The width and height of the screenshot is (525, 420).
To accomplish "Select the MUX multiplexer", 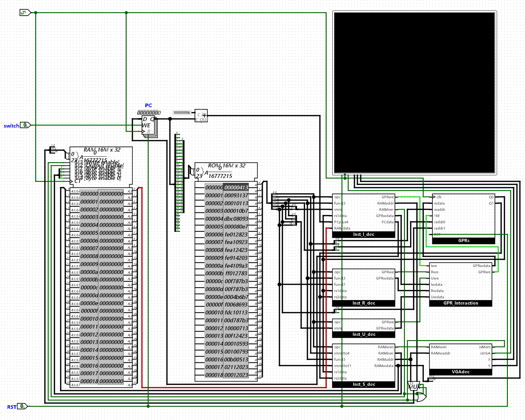I will click(413, 386).
